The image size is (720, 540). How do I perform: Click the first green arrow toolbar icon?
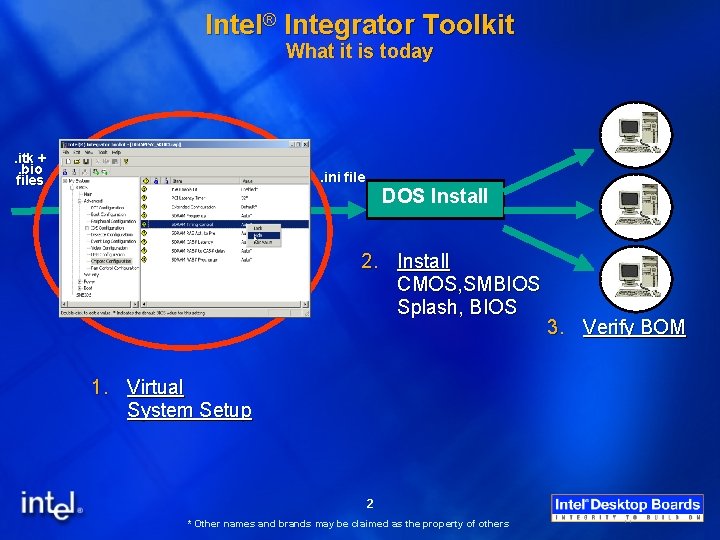96,172
